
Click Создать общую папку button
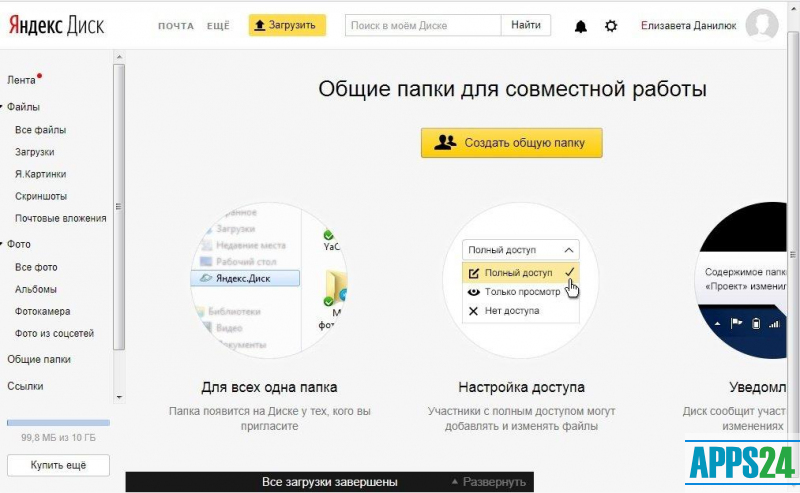[512, 143]
